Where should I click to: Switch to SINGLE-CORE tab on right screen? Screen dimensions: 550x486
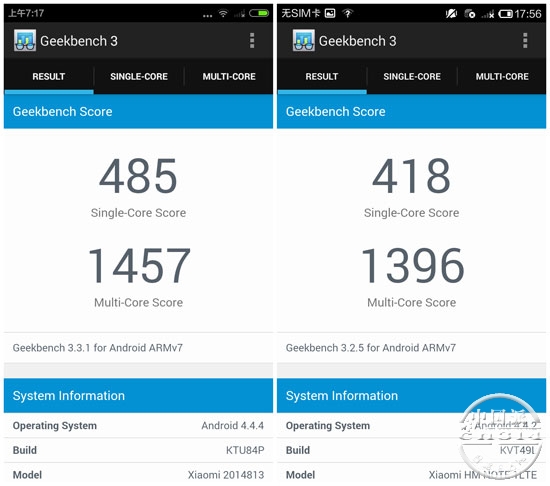pos(412,76)
